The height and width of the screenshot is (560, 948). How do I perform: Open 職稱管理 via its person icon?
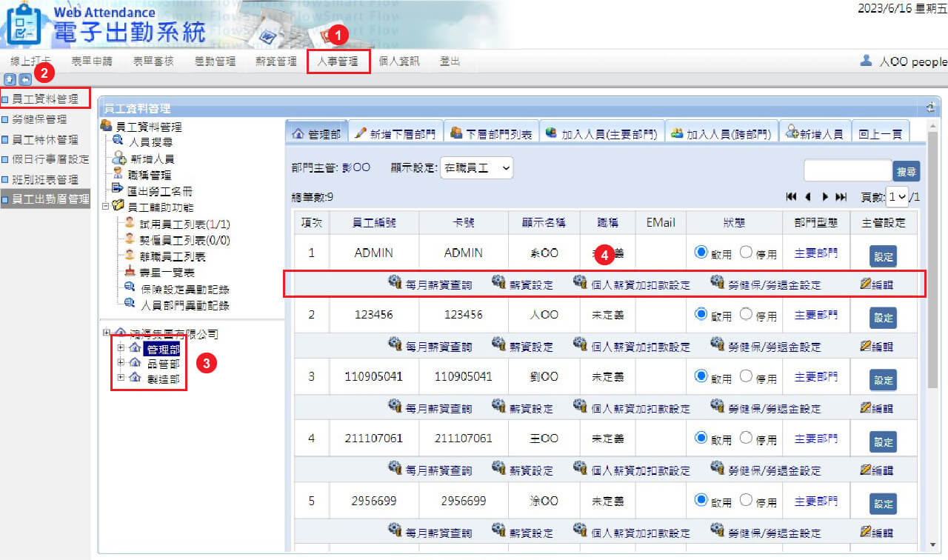pos(117,174)
